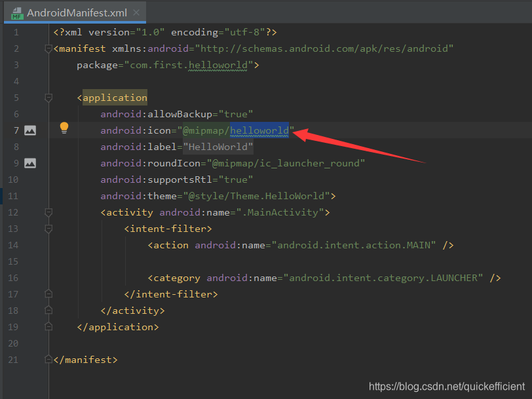The width and height of the screenshot is (532, 399).
Task: Click the fold marker beside closing manifest tag
Action: [48, 360]
